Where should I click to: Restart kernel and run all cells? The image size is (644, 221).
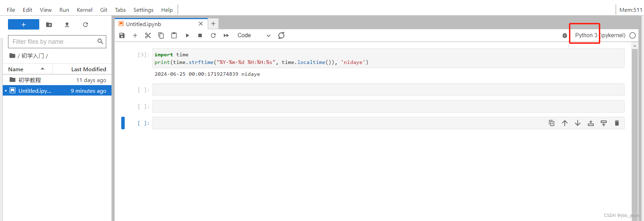(226, 35)
